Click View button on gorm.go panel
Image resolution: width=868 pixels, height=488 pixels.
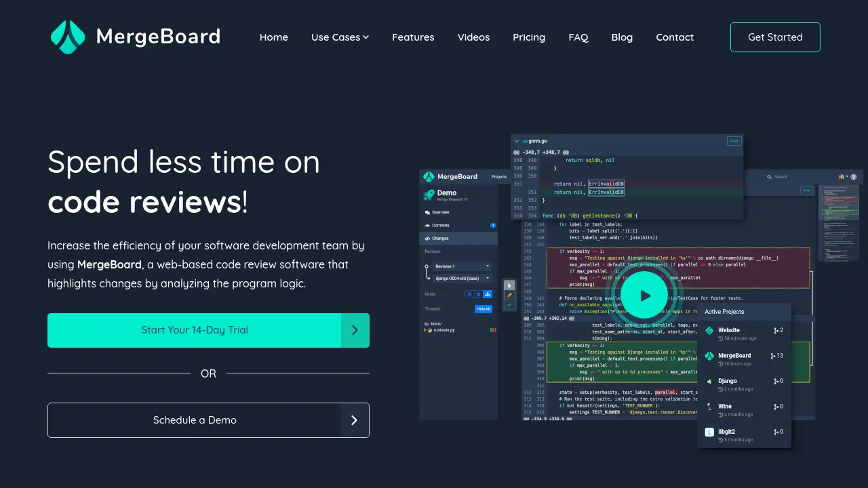coord(734,141)
